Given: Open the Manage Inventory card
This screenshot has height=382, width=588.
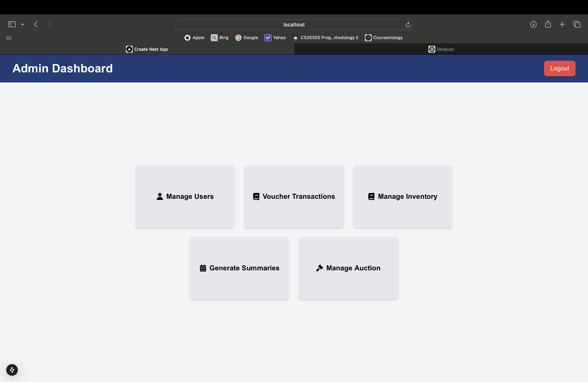Looking at the screenshot, I should point(403,196).
